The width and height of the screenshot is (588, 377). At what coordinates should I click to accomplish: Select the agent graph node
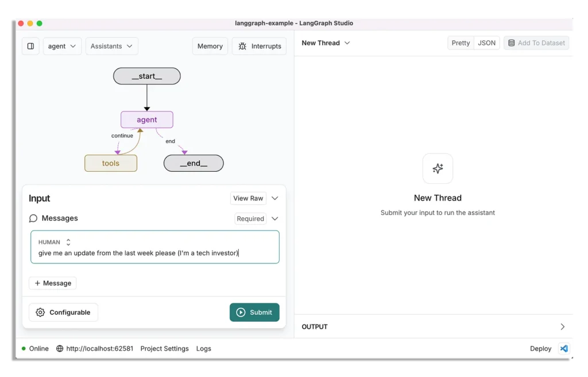point(147,120)
